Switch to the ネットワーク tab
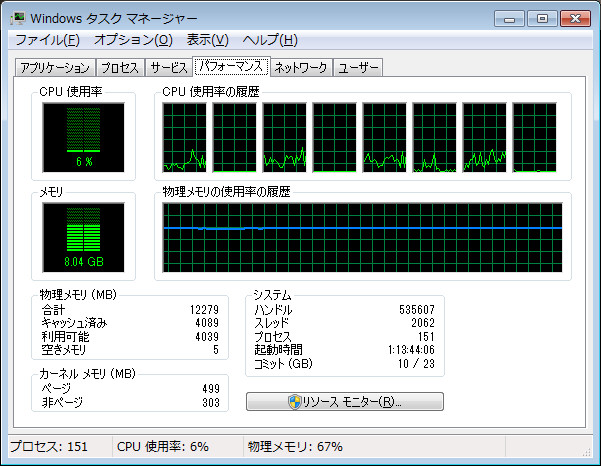Image resolution: width=601 pixels, height=466 pixels. coord(301,68)
